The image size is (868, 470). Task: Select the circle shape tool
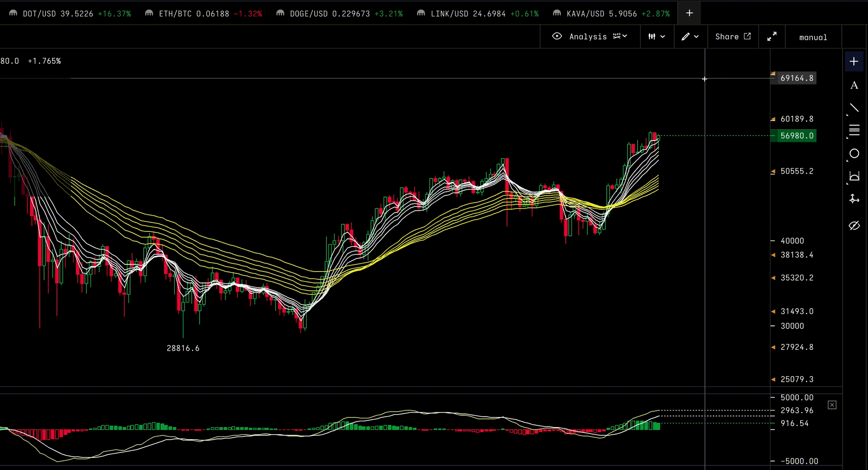(854, 154)
